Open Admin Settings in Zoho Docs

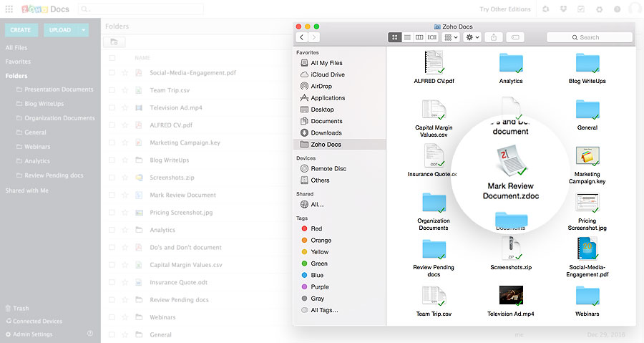point(29,334)
